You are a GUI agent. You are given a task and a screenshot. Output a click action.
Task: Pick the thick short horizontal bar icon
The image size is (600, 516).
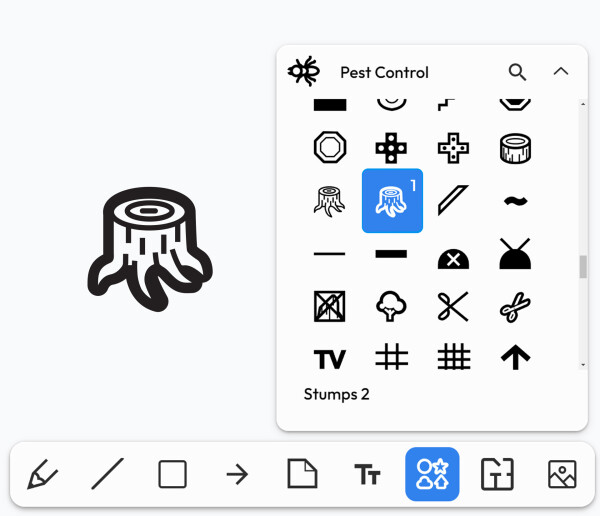pyautogui.click(x=391, y=254)
